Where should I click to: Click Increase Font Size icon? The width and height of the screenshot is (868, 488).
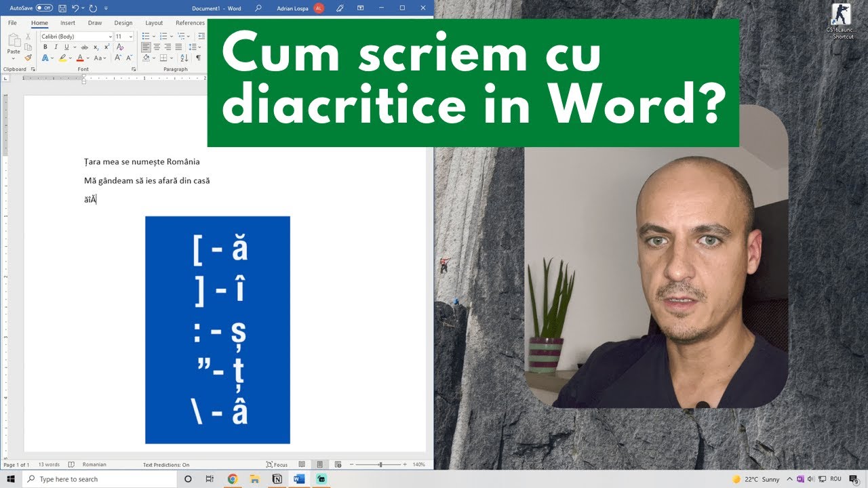point(118,58)
